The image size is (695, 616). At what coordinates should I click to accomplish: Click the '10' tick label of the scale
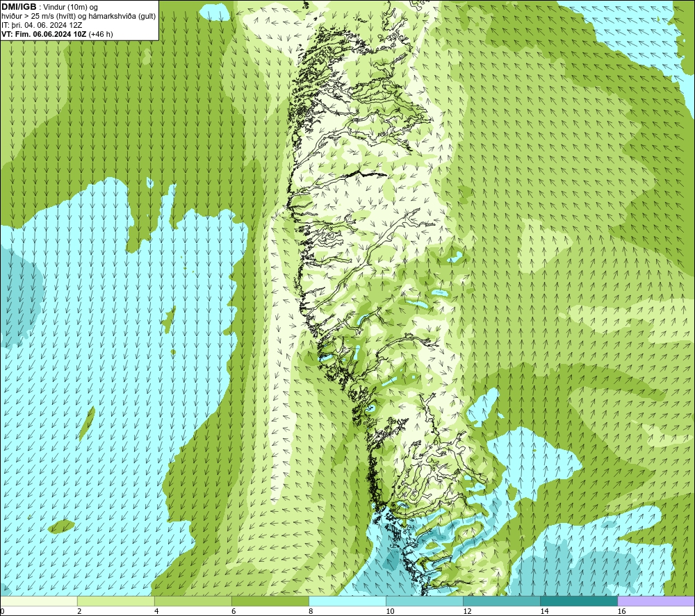(x=390, y=612)
